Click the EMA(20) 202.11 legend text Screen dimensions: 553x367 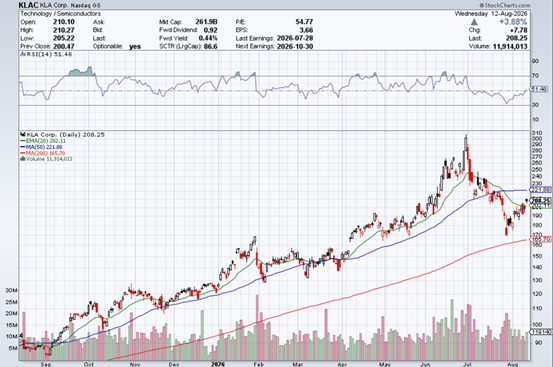tap(46, 141)
